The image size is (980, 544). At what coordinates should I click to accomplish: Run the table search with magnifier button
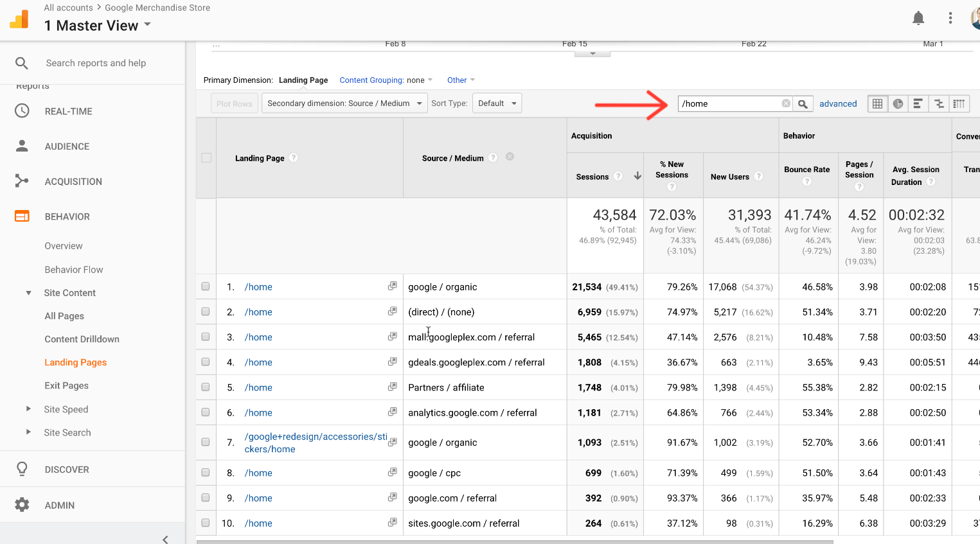point(803,103)
